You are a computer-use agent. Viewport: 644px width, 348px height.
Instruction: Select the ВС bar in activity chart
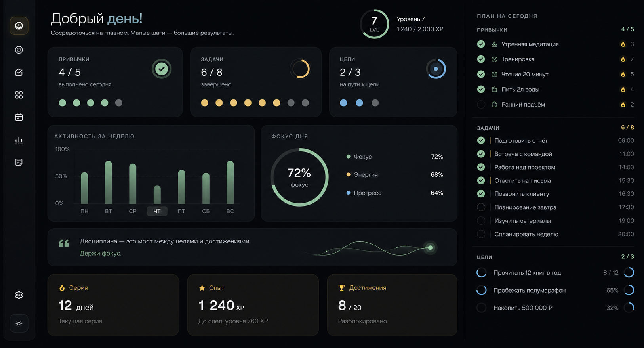click(230, 182)
